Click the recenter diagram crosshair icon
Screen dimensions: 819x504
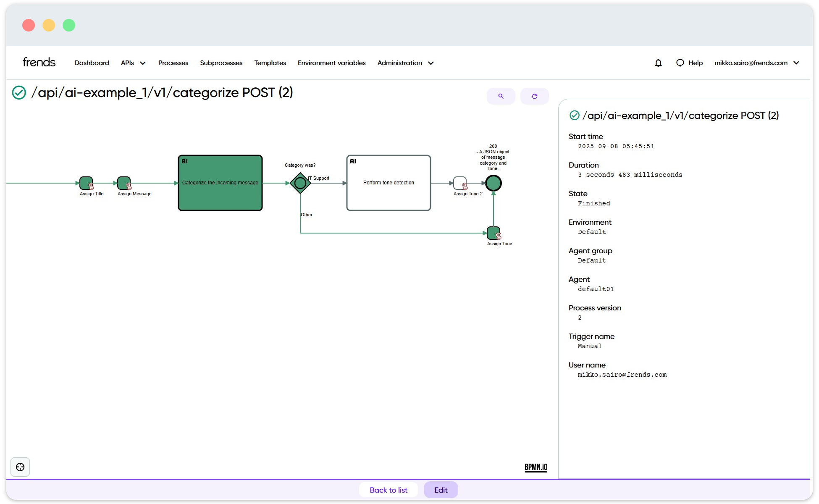click(x=20, y=467)
